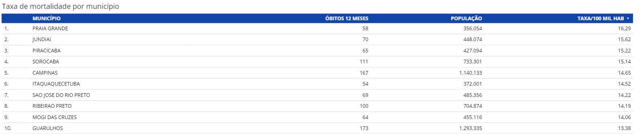Select MOGI DAS CRUZES entry
This screenshot has width=644, height=134.
tap(55, 117)
